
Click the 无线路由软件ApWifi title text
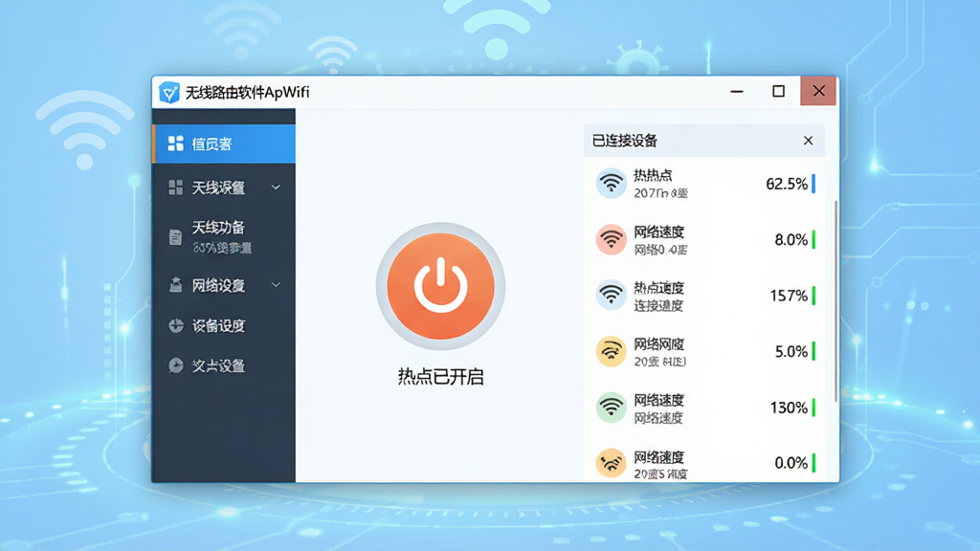[247, 93]
